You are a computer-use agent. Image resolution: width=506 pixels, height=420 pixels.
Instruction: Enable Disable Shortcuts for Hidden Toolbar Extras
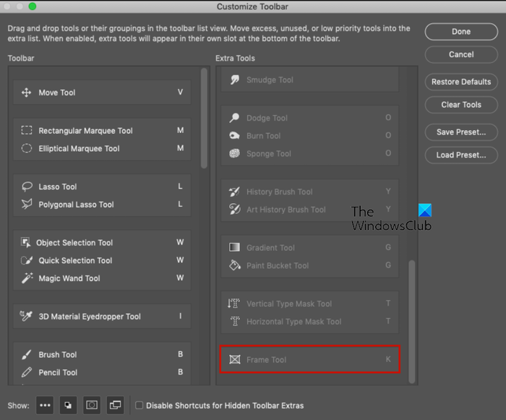[140, 406]
